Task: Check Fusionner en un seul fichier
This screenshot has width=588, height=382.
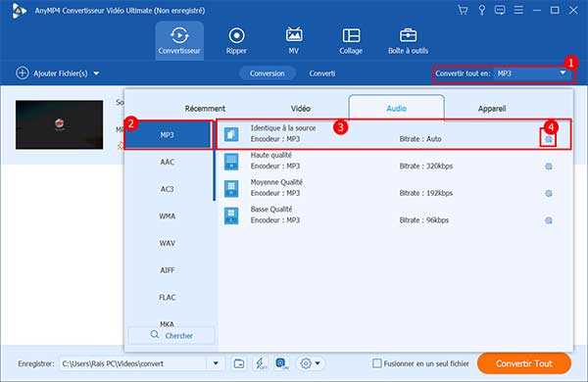Action: 377,363
